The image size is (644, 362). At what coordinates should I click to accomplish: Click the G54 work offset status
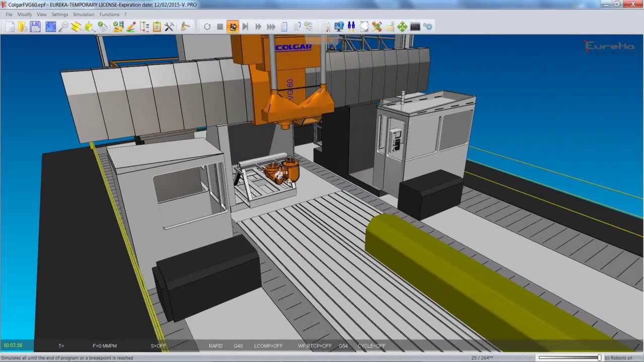click(343, 346)
